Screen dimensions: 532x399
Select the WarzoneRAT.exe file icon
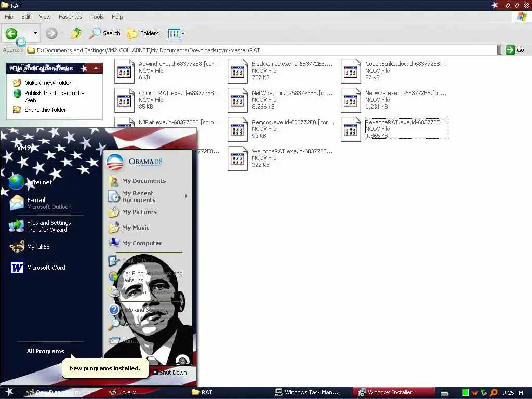[x=237, y=159]
